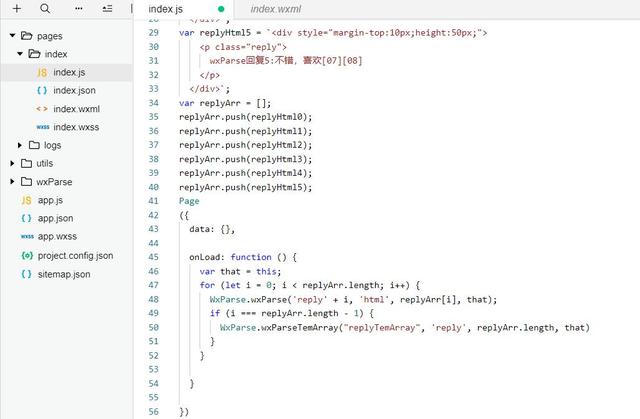Click the braces icon beside sitemap.json
The height and width of the screenshot is (419, 640).
tap(27, 274)
